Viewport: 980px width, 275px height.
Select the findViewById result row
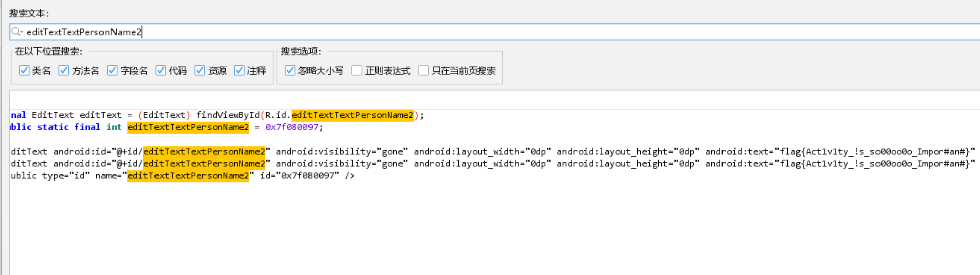[x=217, y=115]
